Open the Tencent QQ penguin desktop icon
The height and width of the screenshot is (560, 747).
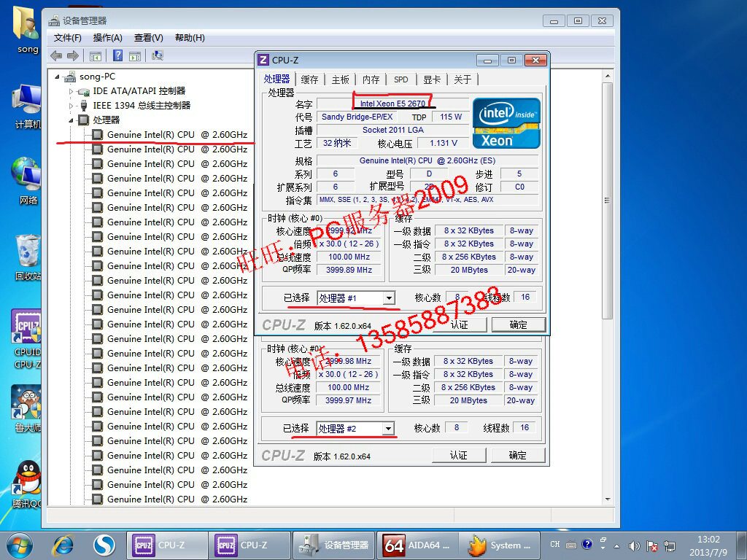pos(28,481)
